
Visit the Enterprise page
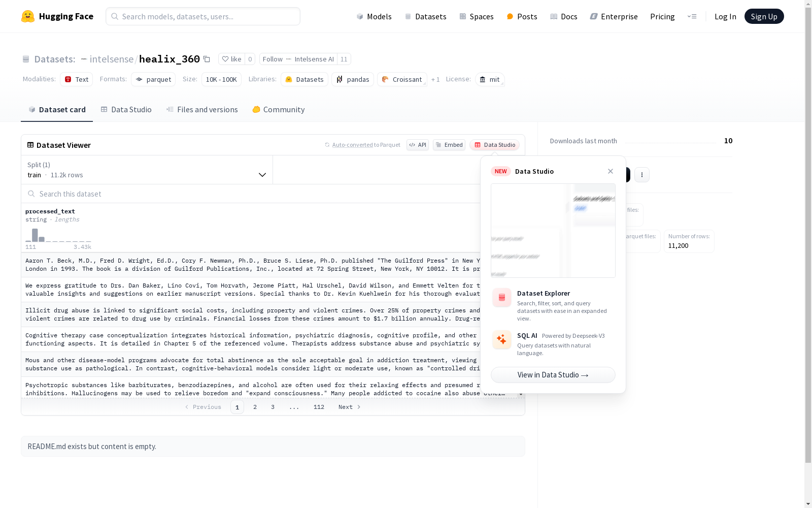614,16
